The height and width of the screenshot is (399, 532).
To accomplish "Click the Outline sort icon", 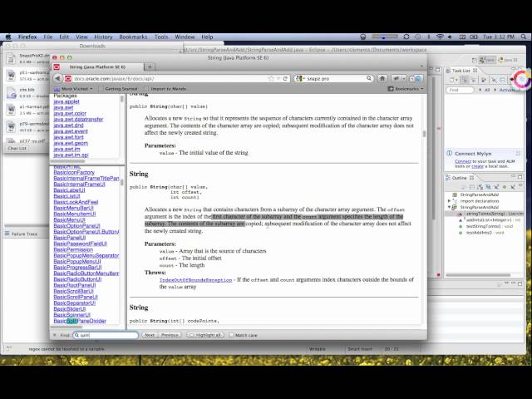I will pyautogui.click(x=480, y=187).
